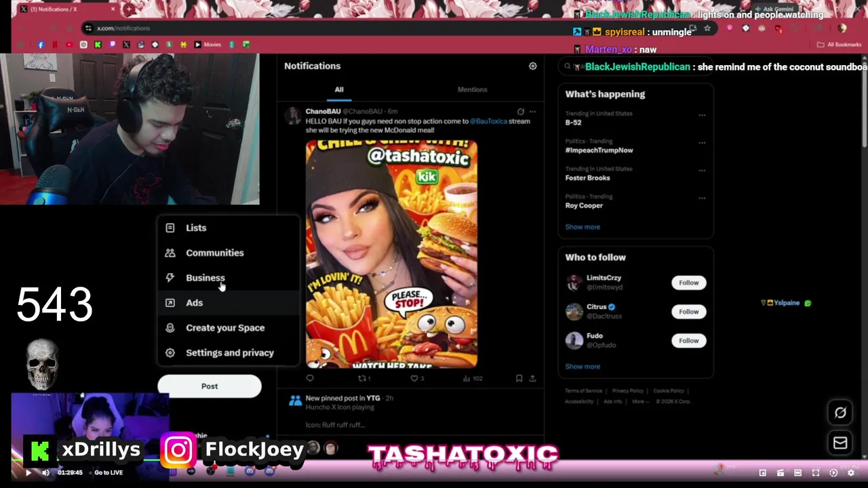868x488 pixels.
Task: Open the X bookmark in bookmarks bar
Action: (x=126, y=45)
